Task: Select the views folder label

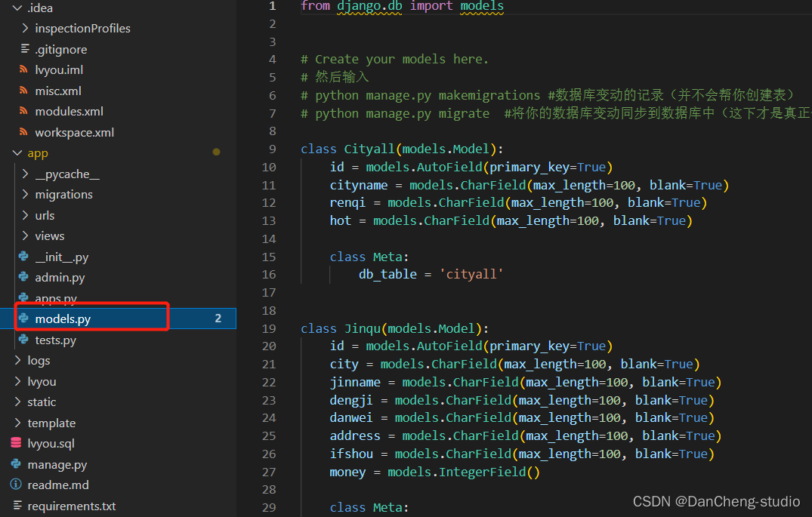Action: click(50, 236)
